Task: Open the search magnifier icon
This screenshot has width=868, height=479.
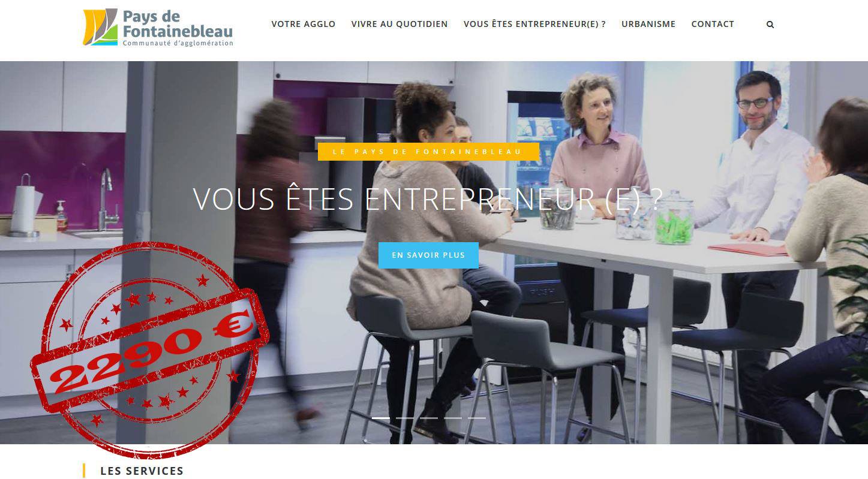Action: coord(770,25)
